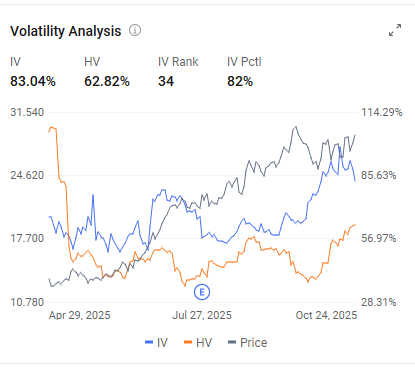
Task: Click the blue IV legend swatch
Action: click(149, 343)
